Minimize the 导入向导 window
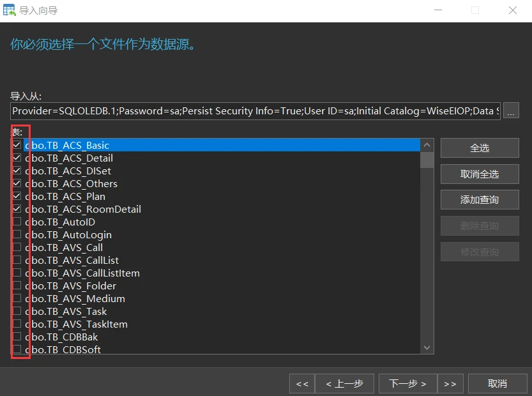 pyautogui.click(x=438, y=10)
